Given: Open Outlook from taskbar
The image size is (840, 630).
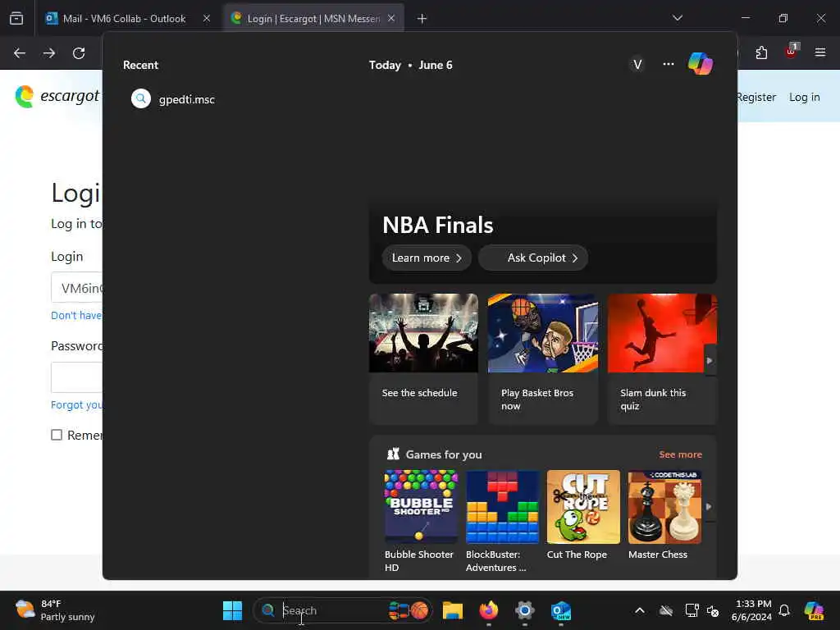Looking at the screenshot, I should 561,610.
